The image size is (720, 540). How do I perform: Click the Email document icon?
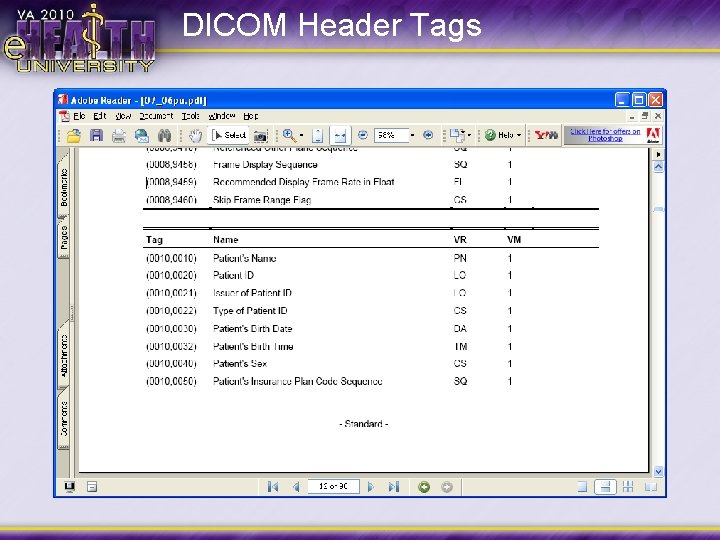(x=141, y=136)
